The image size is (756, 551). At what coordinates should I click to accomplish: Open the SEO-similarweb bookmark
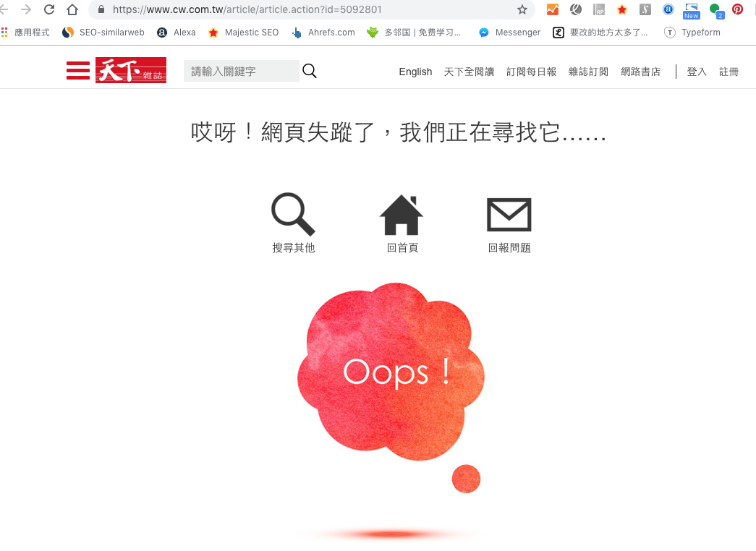point(103,33)
